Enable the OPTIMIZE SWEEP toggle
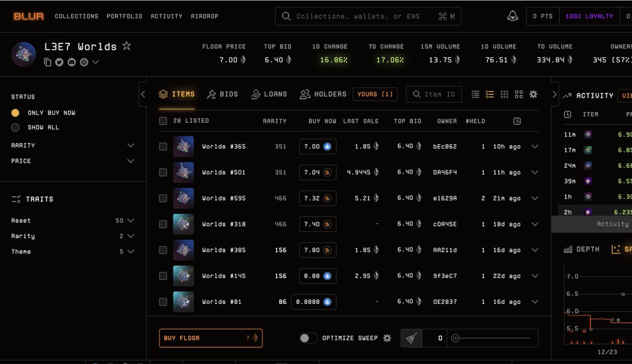Viewport: 632px width, 364px height. 309,338
